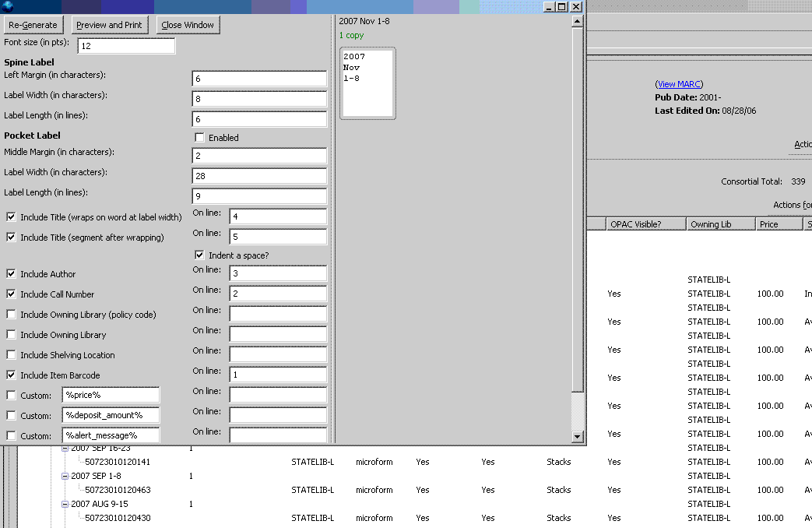Sort by the Price column header
The width and height of the screenshot is (812, 528).
pyautogui.click(x=777, y=224)
